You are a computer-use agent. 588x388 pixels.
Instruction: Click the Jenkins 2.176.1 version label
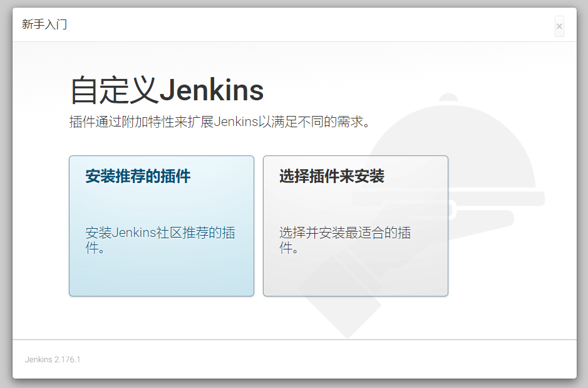coord(53,359)
